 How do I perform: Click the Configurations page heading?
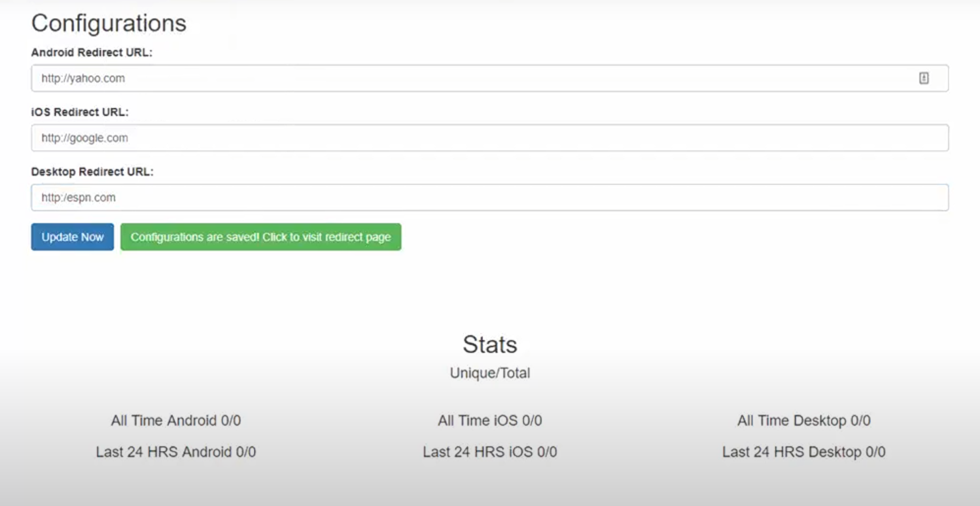coord(109,24)
